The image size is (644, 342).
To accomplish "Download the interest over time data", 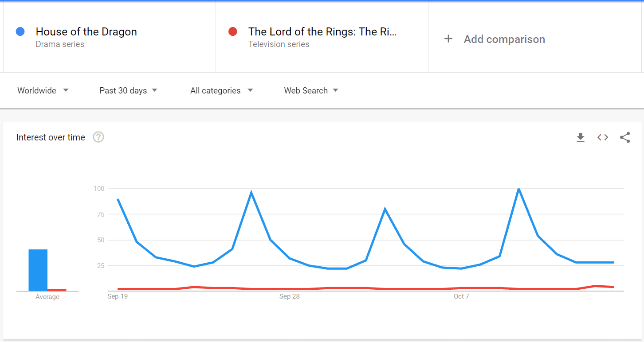I will pyautogui.click(x=580, y=137).
